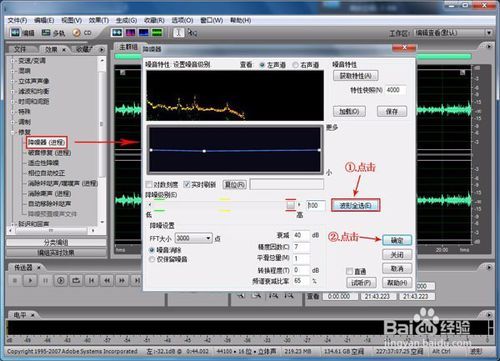The image size is (500, 361).
Task: Close the transport (传送器) panel tab with its x
Action: coord(39,267)
